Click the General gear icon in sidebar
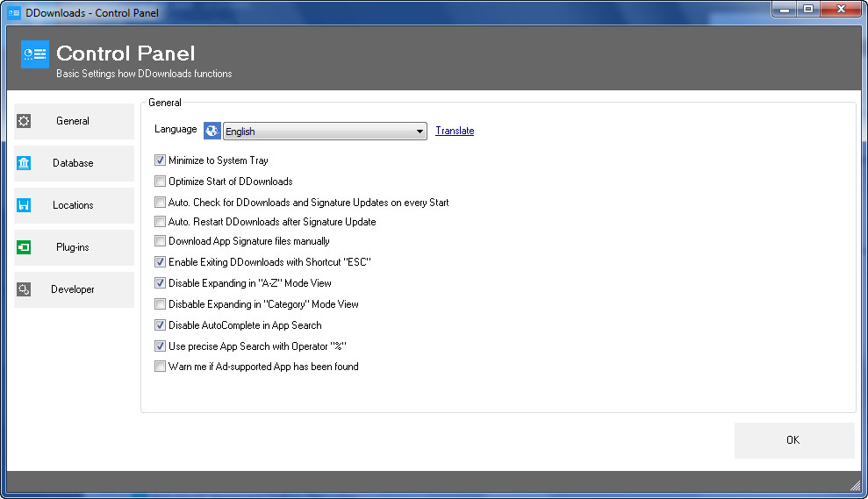The height and width of the screenshot is (499, 868). (x=24, y=121)
